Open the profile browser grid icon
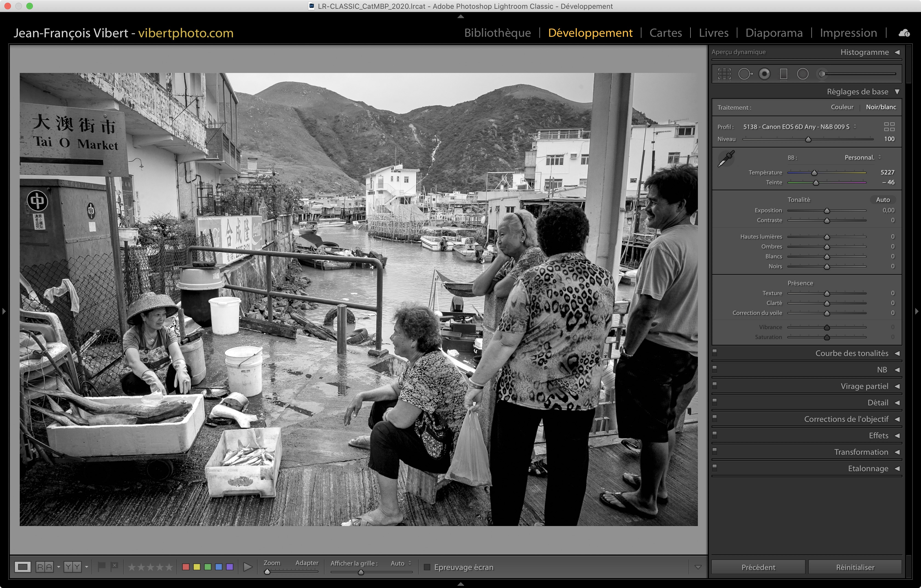Screen dimensions: 921x588 point(889,127)
